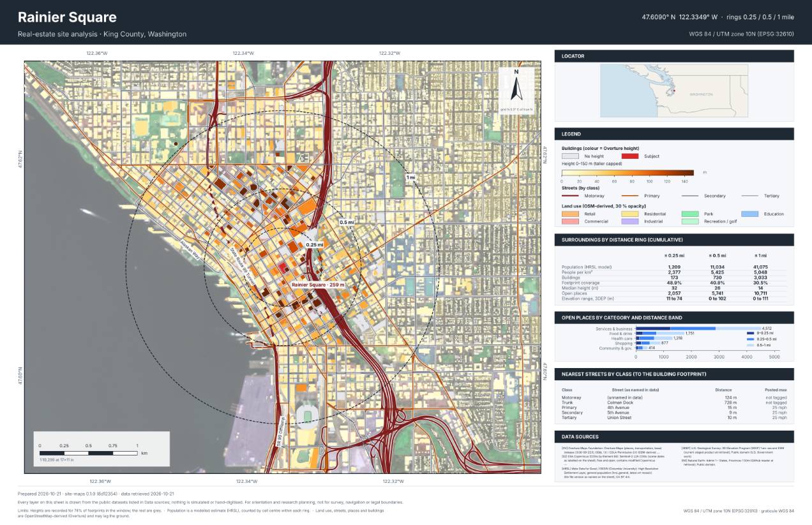Click the 'Surroundings by distance ring' header
812x525 pixels.
pyautogui.click(x=674, y=240)
